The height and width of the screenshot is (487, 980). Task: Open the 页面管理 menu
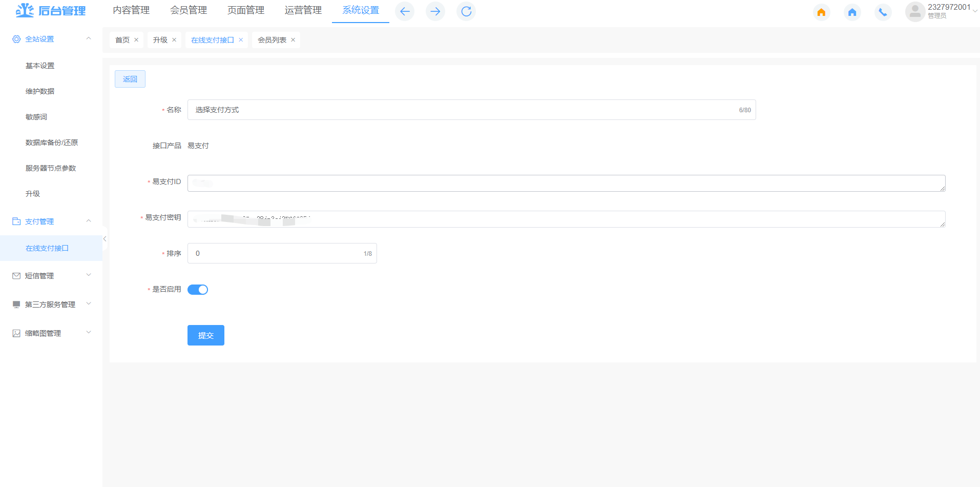246,10
